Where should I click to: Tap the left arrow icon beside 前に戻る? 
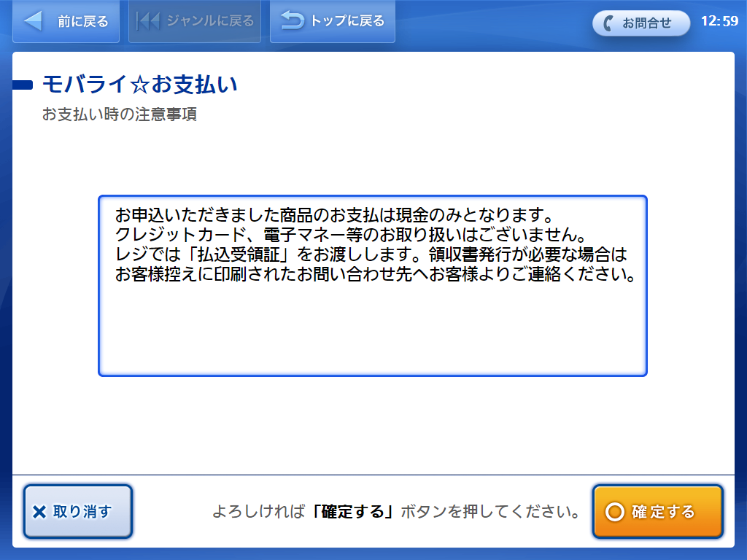(x=33, y=21)
